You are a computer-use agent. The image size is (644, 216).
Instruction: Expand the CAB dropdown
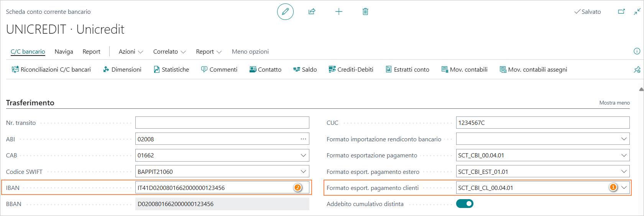(x=303, y=155)
